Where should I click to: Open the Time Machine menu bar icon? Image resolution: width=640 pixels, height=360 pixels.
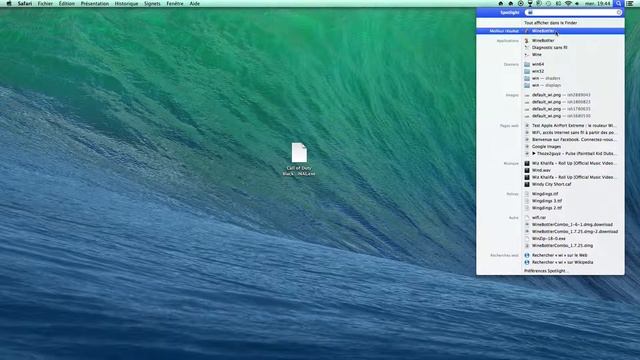[x=548, y=3]
